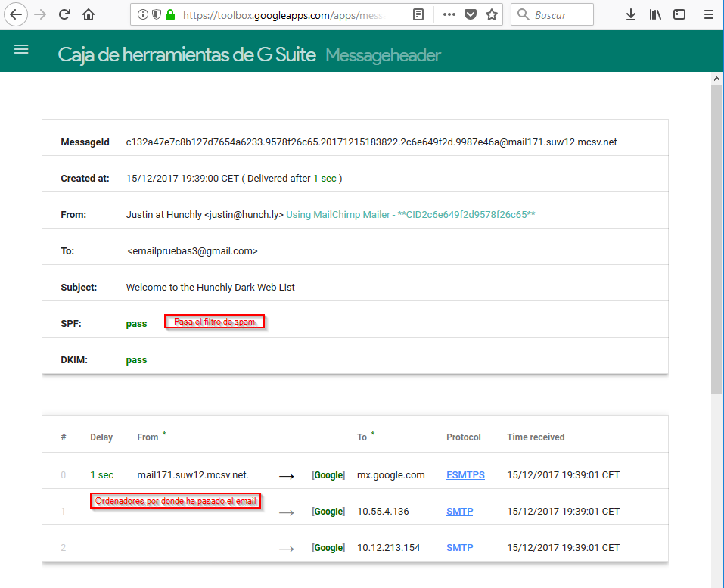Click the browser back arrow button
The image size is (724, 588).
(x=16, y=15)
